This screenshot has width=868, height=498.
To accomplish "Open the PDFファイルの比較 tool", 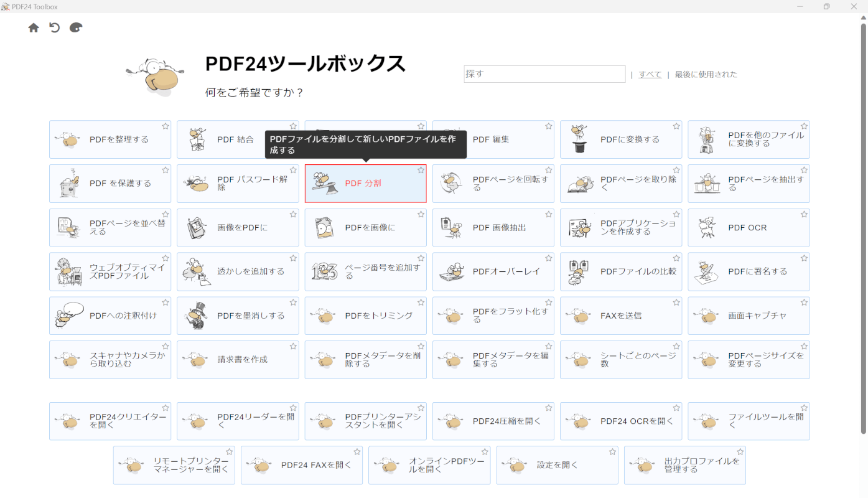I will (621, 271).
